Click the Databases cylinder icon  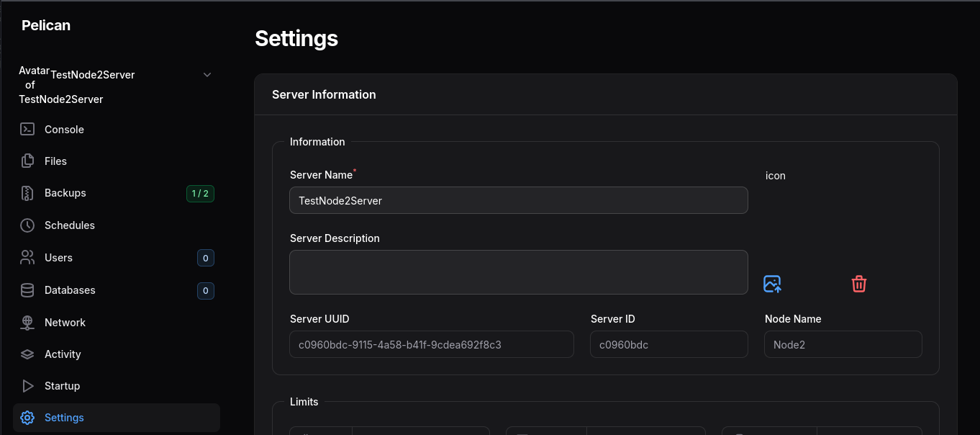[x=27, y=290]
